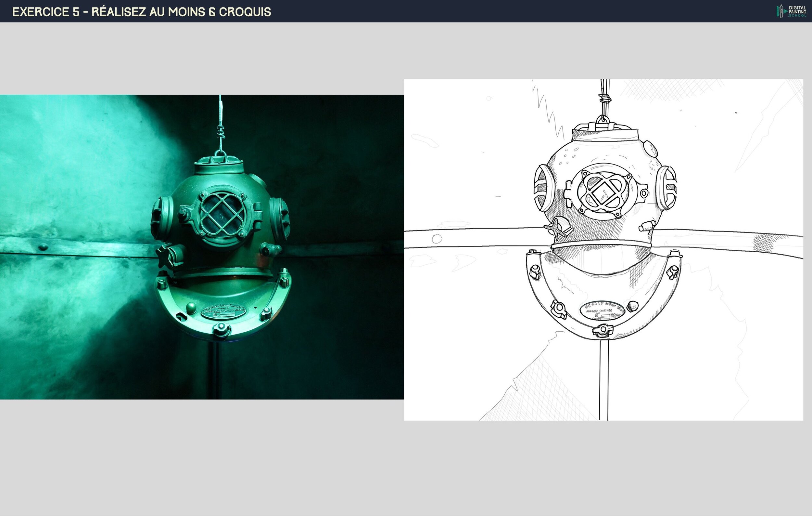Click the wall rivet on the photo's horizontal rail
Screen dimensions: 812x516
43,247
